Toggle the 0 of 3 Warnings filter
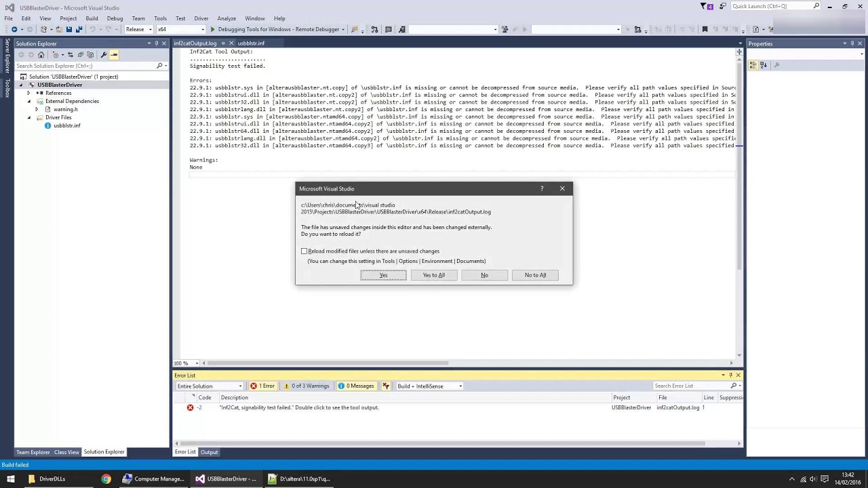 click(307, 386)
